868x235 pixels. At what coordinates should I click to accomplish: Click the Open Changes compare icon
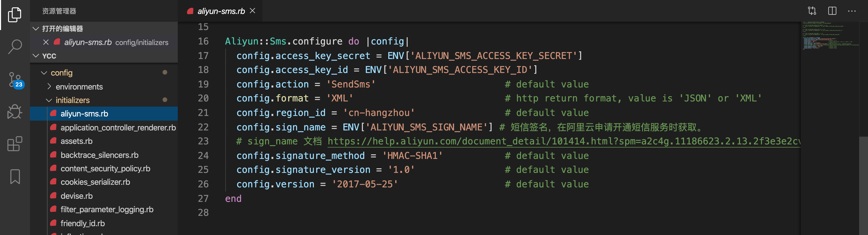click(812, 11)
